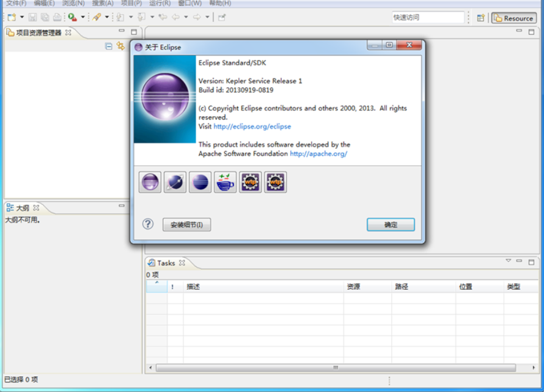Open the Forward history dropdown arrow
Image resolution: width=544 pixels, height=392 pixels.
pyautogui.click(x=207, y=17)
